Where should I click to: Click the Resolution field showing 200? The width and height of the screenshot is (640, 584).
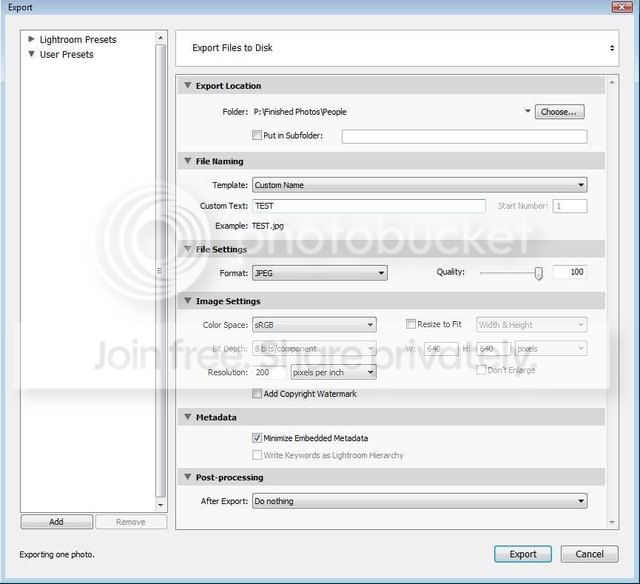269,372
